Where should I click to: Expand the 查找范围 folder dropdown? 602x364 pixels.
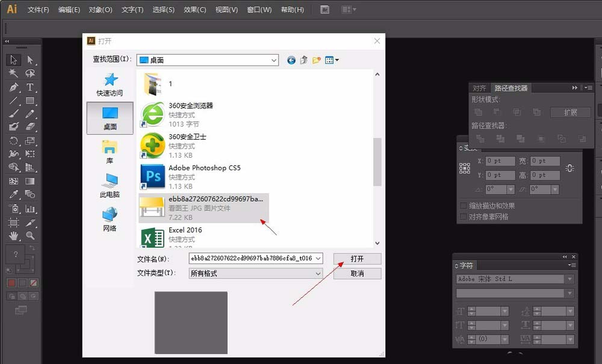[274, 60]
